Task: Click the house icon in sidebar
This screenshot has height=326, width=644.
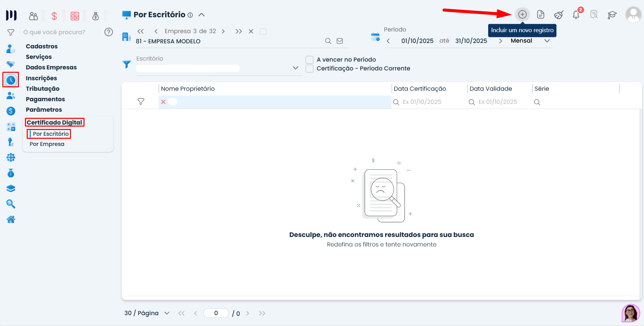Action: (x=11, y=219)
